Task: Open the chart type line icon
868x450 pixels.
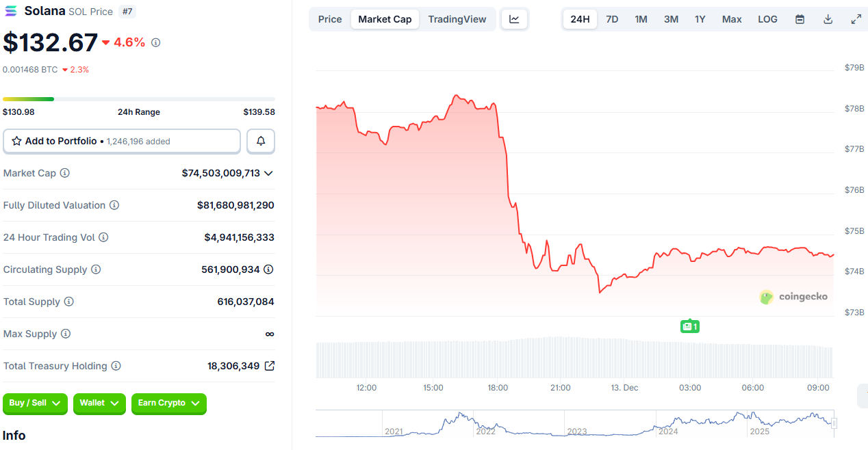Action: [514, 19]
